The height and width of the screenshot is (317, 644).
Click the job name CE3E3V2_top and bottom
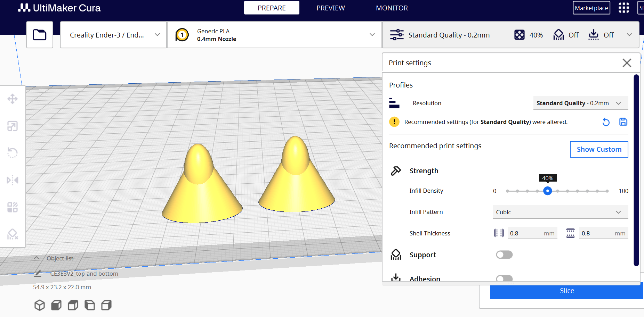pos(84,274)
